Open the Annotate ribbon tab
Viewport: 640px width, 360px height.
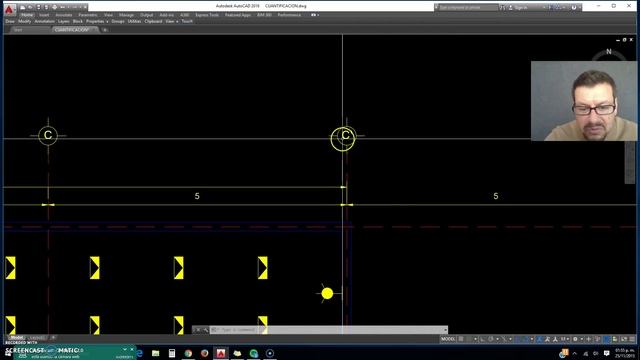click(64, 15)
